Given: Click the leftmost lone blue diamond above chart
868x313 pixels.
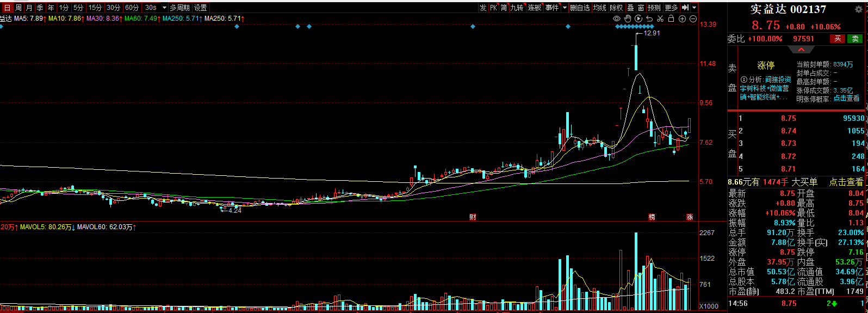Looking at the screenshot, I should (1, 26).
